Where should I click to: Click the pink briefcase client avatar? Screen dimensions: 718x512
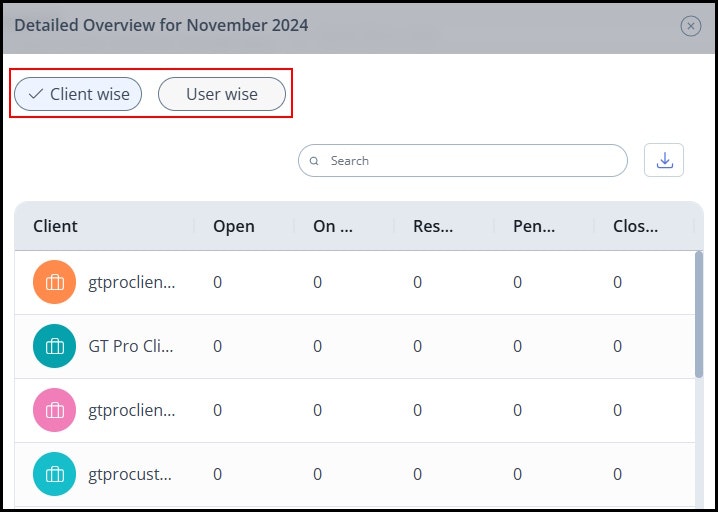click(54, 410)
